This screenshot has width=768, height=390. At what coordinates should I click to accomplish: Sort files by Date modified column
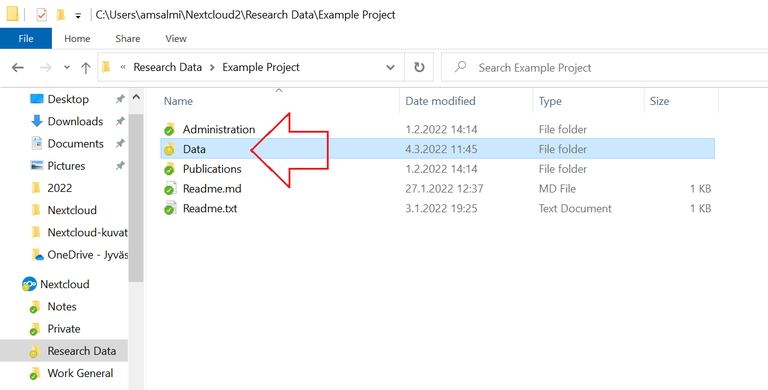tap(440, 101)
